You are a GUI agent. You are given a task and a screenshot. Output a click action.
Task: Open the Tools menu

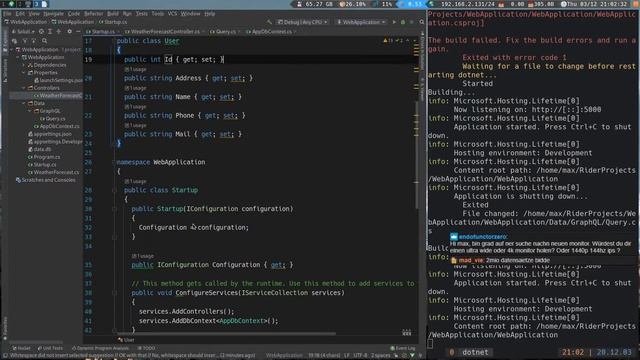coord(158,14)
